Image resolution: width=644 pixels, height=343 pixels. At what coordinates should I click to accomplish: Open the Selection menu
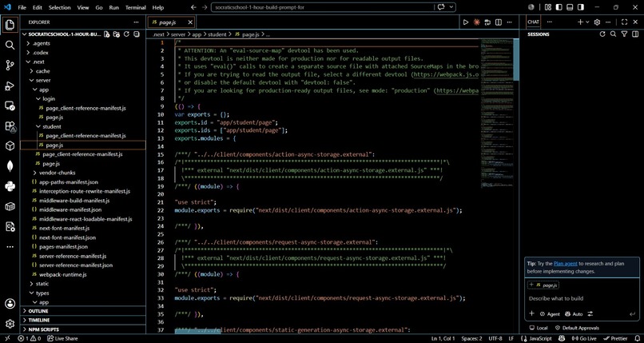[x=60, y=7]
